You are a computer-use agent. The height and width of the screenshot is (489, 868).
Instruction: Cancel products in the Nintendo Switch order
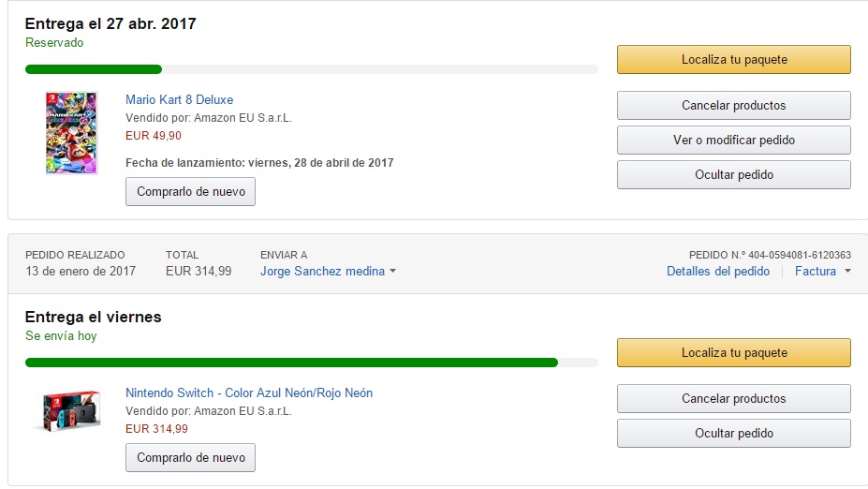[x=733, y=399]
